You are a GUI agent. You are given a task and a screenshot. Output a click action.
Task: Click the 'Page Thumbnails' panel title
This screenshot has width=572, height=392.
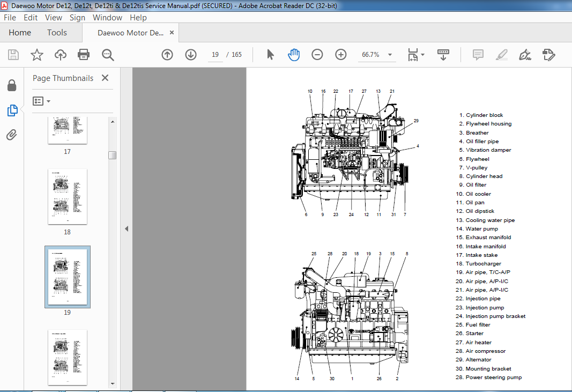63,78
